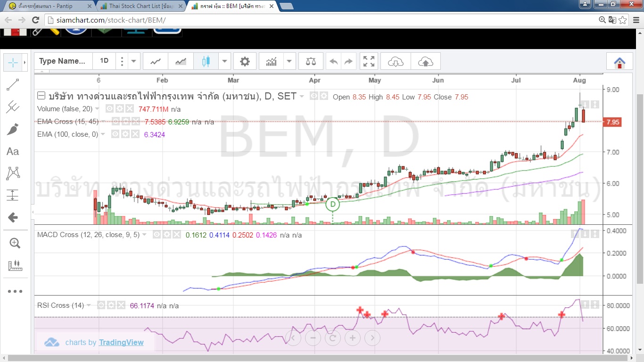Select the long position measuring tool

click(x=13, y=195)
